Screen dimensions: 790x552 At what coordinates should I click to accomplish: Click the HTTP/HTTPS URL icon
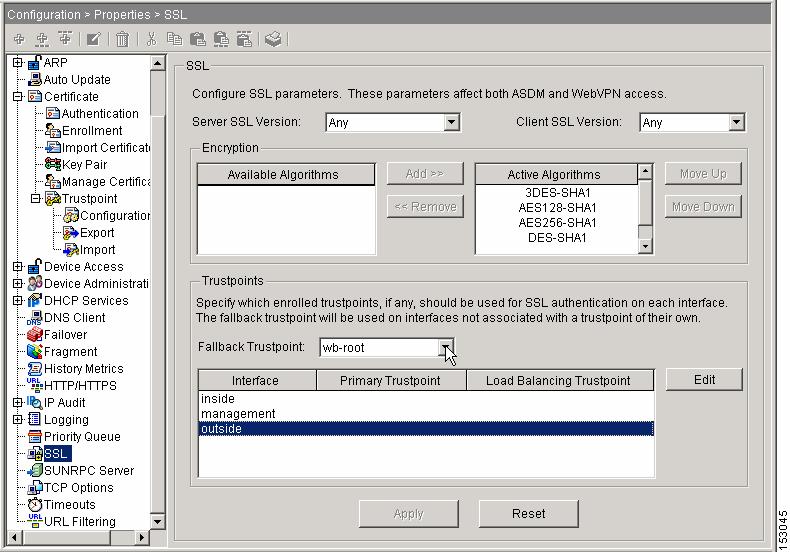coord(34,385)
